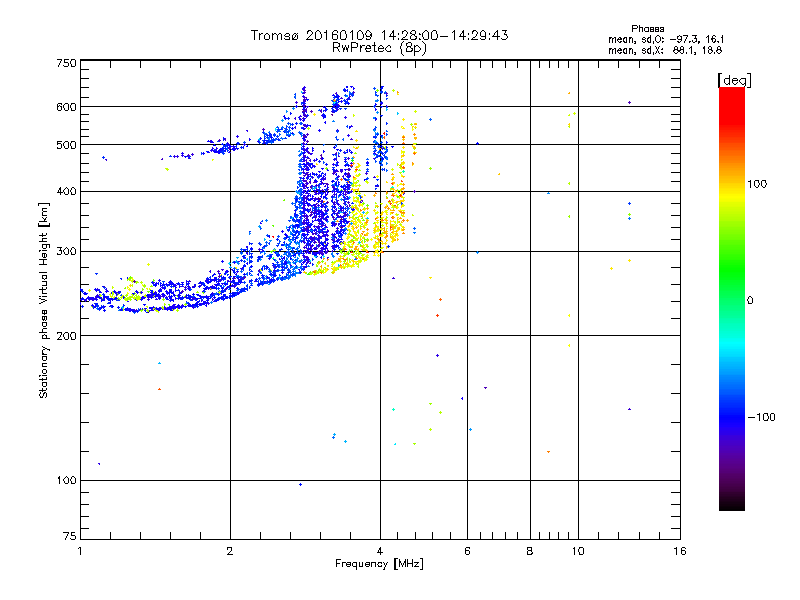The height and width of the screenshot is (600, 800).
Task: Click the blue -100 degree region of colorbar
Action: (x=732, y=416)
